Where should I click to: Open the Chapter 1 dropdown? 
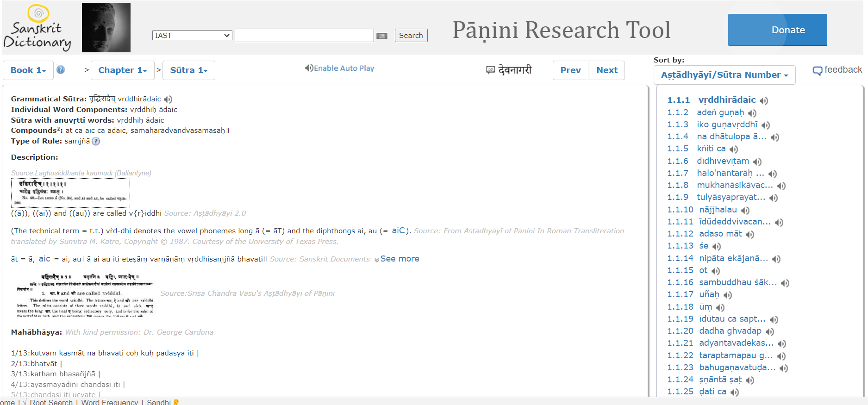(x=123, y=70)
